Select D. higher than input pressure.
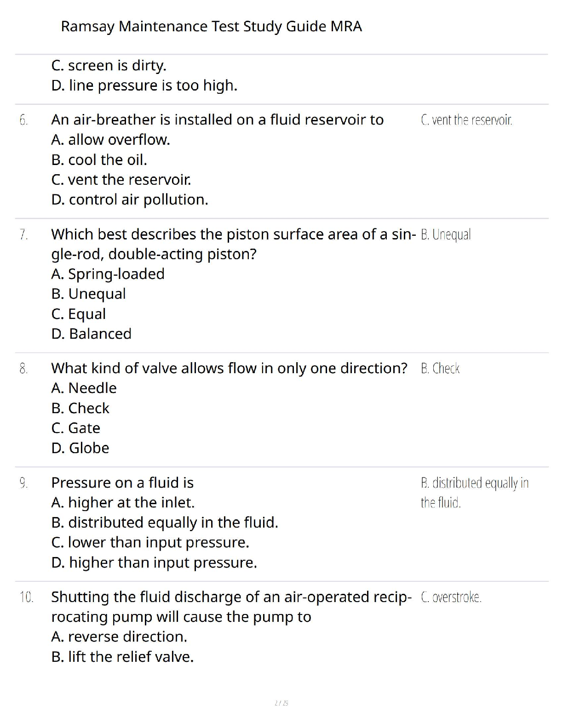This screenshot has height=728, width=563. [x=154, y=563]
